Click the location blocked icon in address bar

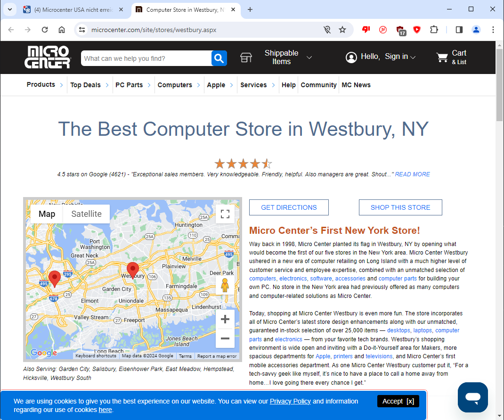point(327,30)
